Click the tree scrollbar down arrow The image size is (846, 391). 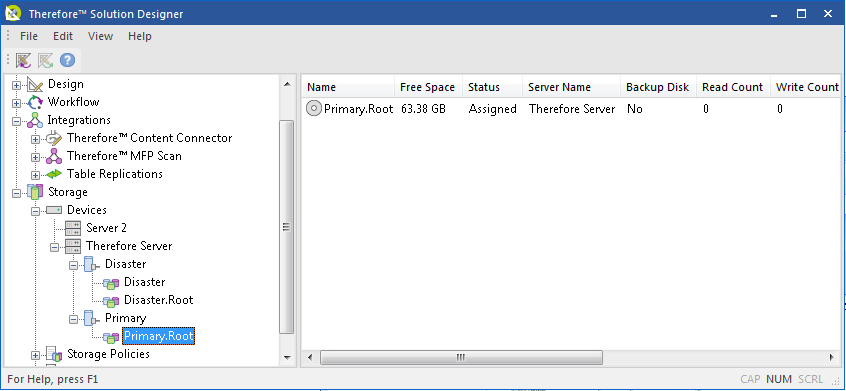click(286, 358)
